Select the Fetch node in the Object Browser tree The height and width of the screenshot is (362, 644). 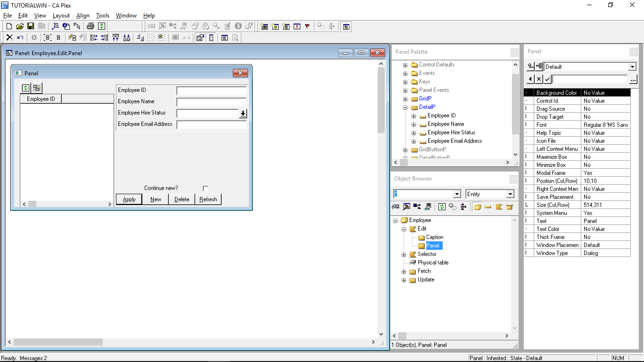tap(424, 271)
